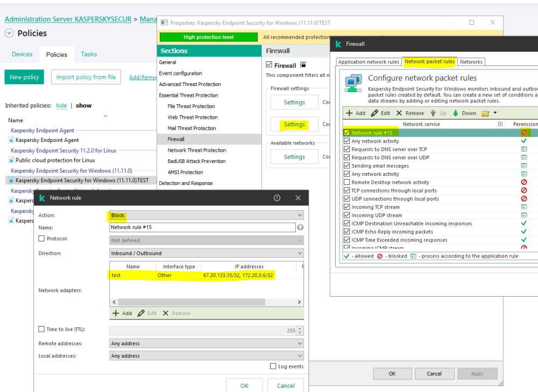Screen dimensions: 538x392
Task: Click Add under Network adapters list
Action: [122, 313]
